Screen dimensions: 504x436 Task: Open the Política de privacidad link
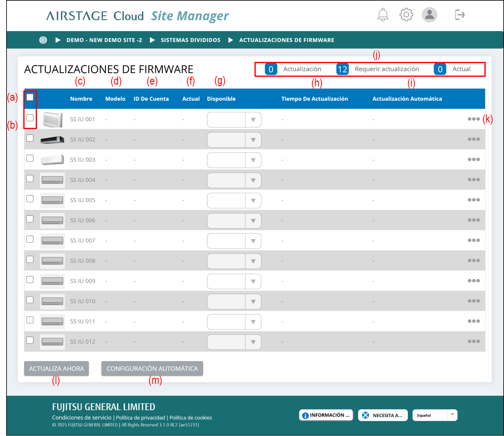(x=140, y=418)
